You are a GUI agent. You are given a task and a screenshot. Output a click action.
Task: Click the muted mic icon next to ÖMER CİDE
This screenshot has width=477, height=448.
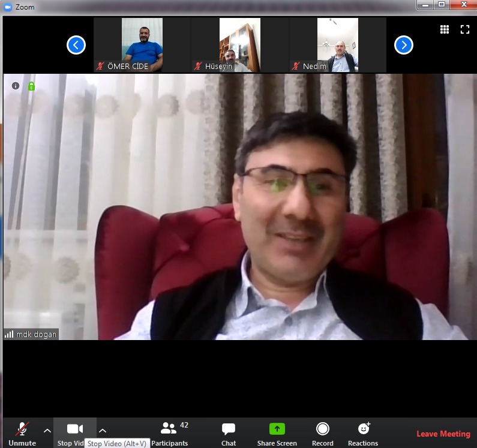click(x=100, y=66)
